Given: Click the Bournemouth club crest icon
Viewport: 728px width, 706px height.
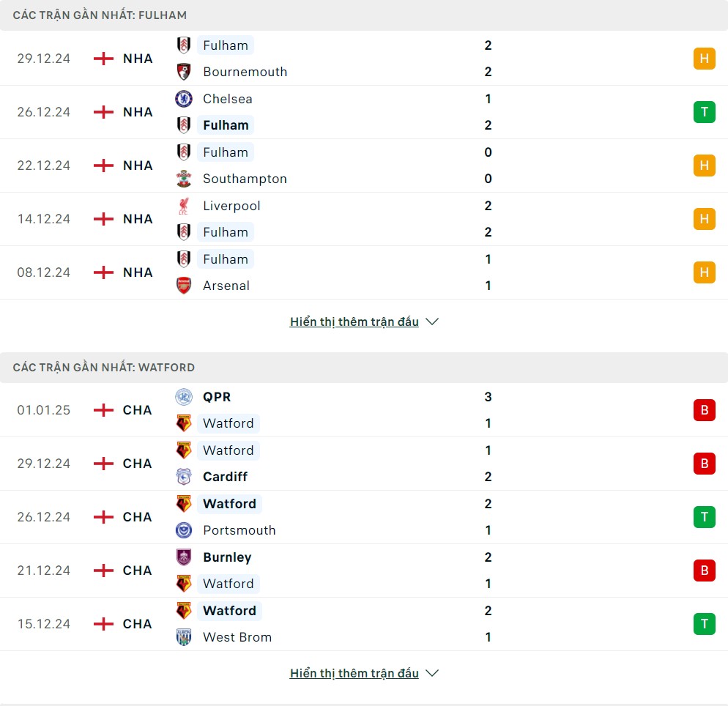Looking at the screenshot, I should [x=184, y=72].
